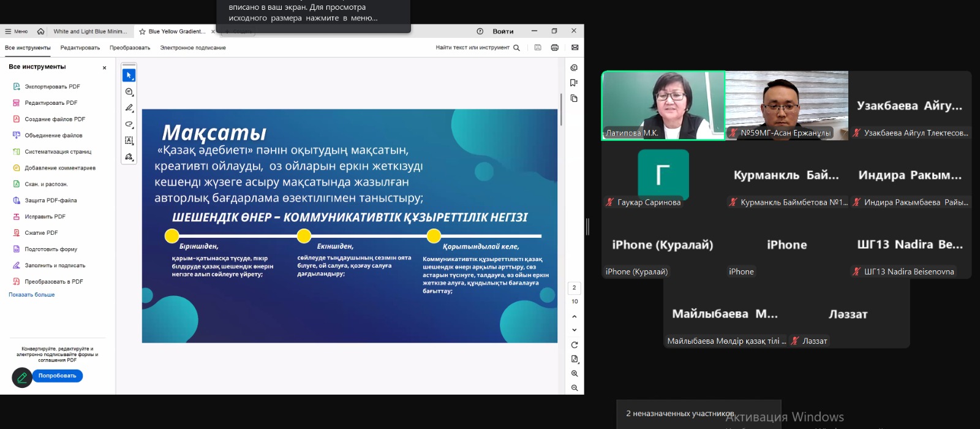This screenshot has height=429, width=980.
Task: Send file by email envelope icon
Action: click(x=575, y=48)
